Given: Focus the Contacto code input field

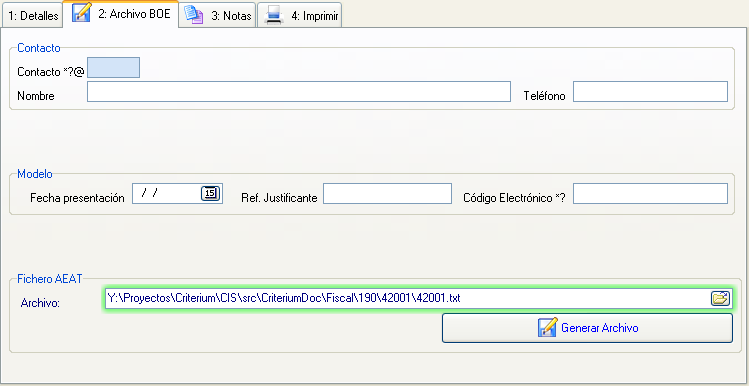Looking at the screenshot, I should (x=114, y=68).
